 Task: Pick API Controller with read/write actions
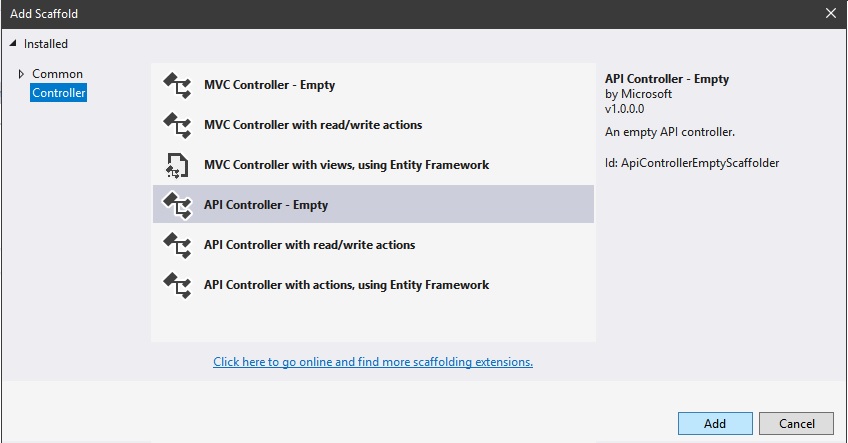[x=373, y=245]
